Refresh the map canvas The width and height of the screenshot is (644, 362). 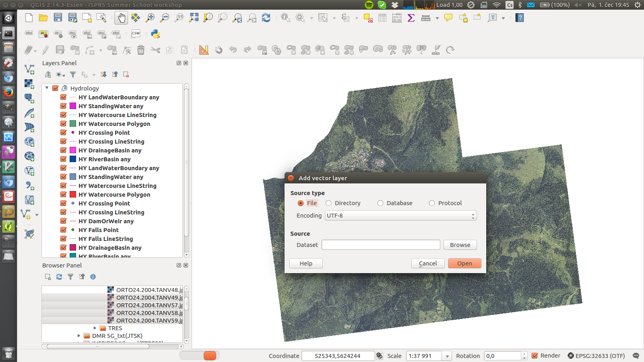[x=266, y=18]
